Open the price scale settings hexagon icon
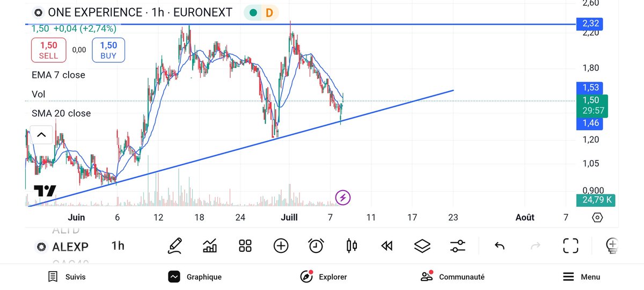The height and width of the screenshot is (290, 644). 597,218
